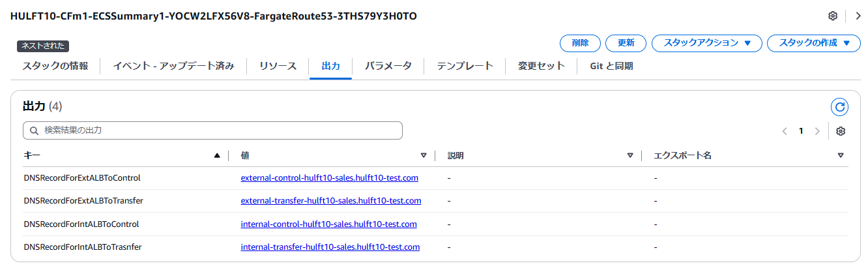Open external-control-hulft10-sales link

click(x=329, y=177)
